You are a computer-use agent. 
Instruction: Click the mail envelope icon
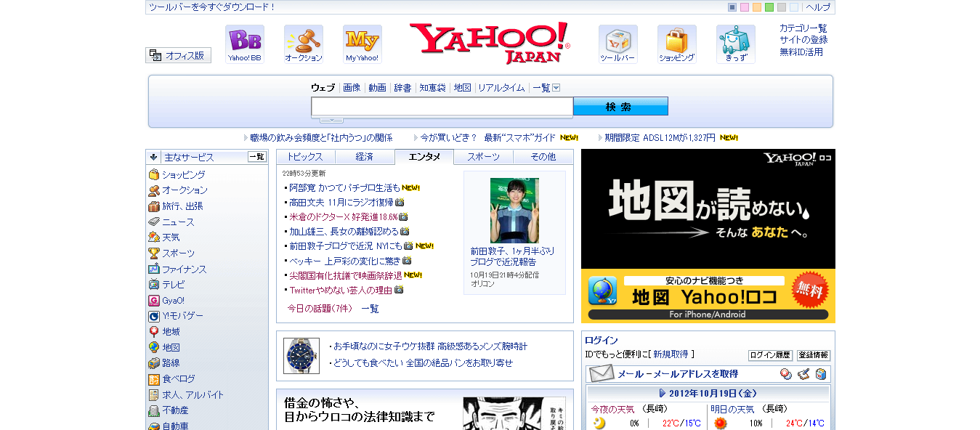pos(602,374)
